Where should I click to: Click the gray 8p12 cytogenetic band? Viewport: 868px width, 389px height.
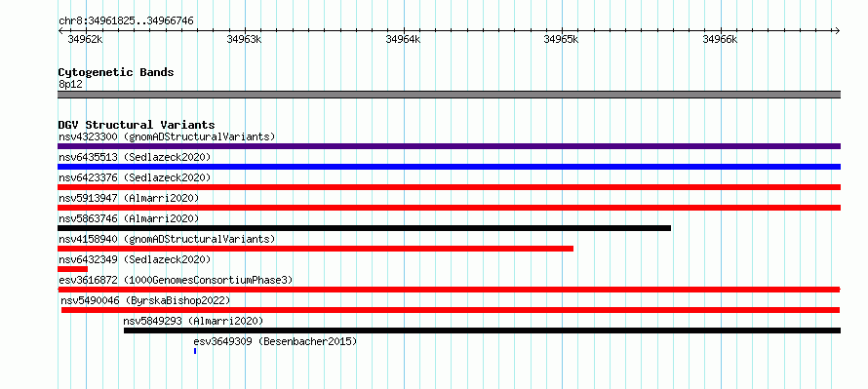pos(449,95)
